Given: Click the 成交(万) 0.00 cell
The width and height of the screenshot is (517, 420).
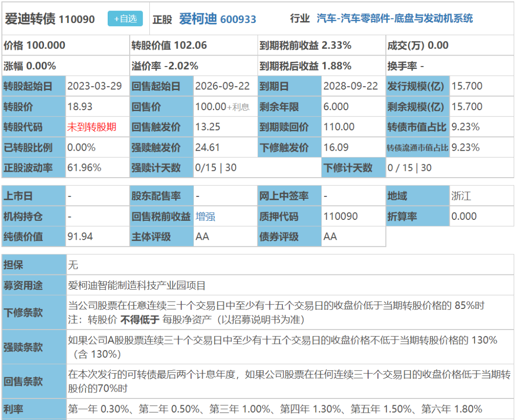Looking at the screenshot, I should click(x=450, y=45).
